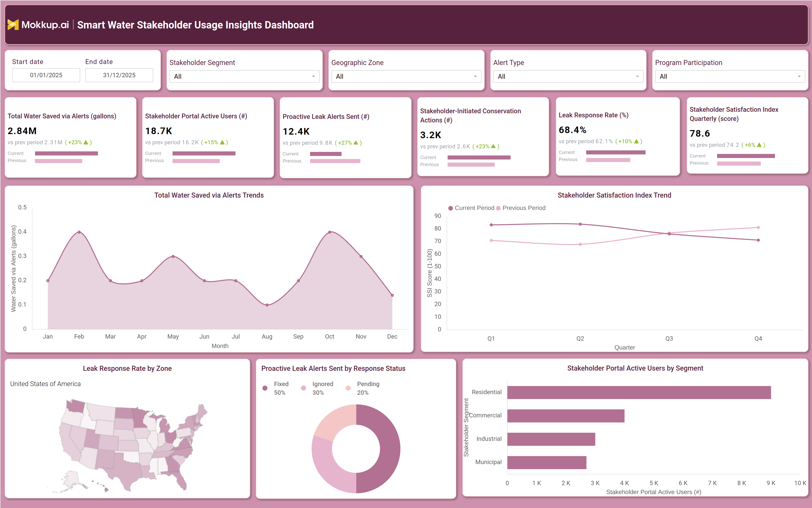This screenshot has height=508, width=812.
Task: Click the Aug data point on water saved trend
Action: click(267, 305)
